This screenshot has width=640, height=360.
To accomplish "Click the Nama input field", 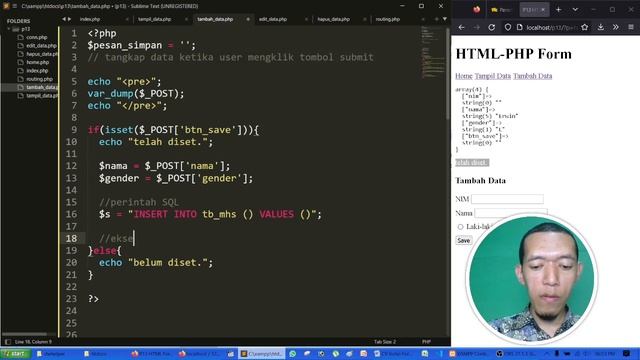I will point(511,213).
